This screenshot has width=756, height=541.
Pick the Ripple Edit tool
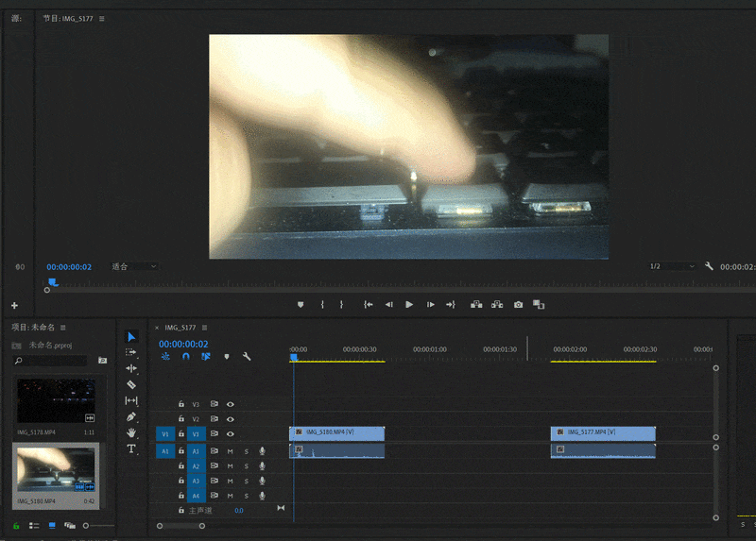click(x=131, y=368)
